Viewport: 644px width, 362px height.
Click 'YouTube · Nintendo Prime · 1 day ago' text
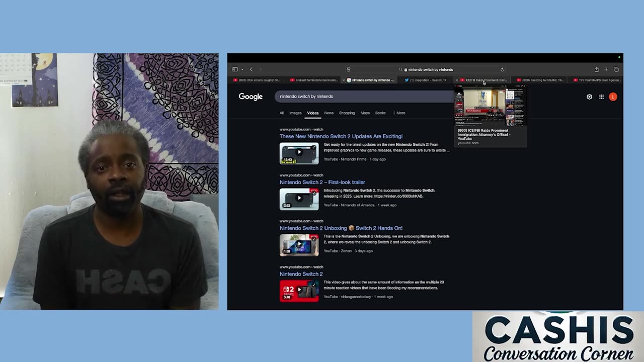pyautogui.click(x=355, y=159)
